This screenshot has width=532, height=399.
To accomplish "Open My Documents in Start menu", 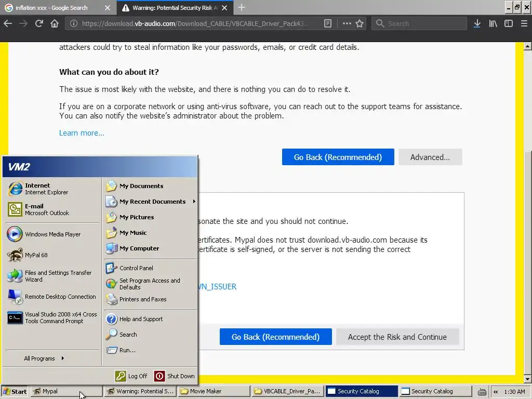I will [151, 186].
